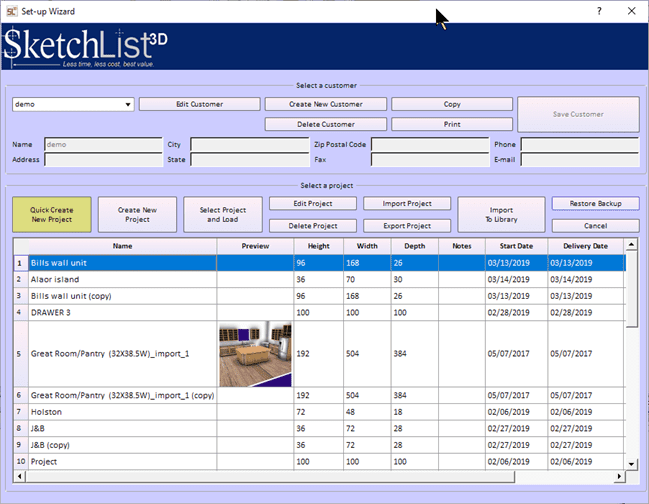Click Quick Create New Project
The width and height of the screenshot is (649, 504).
52,213
